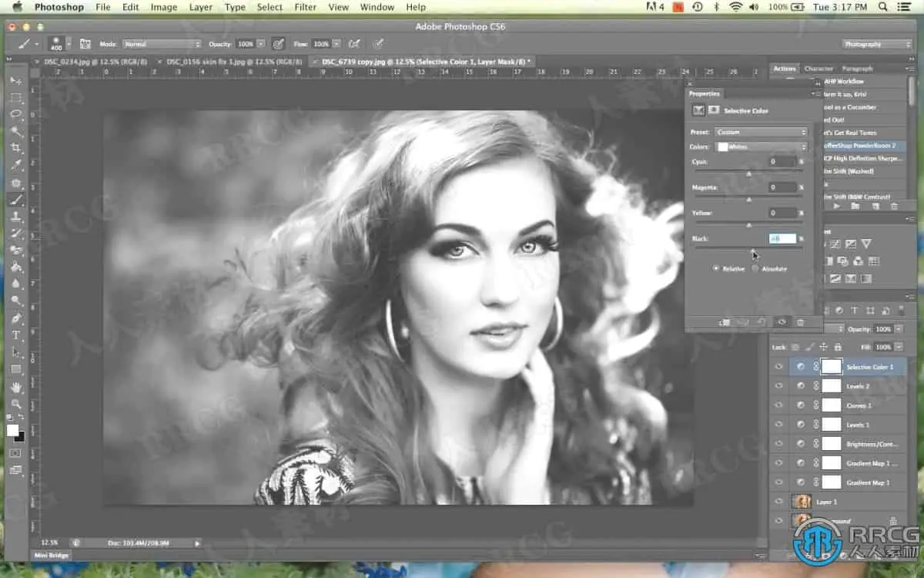Click the Magenta value input field
Image resolution: width=924 pixels, height=578 pixels.
click(782, 187)
